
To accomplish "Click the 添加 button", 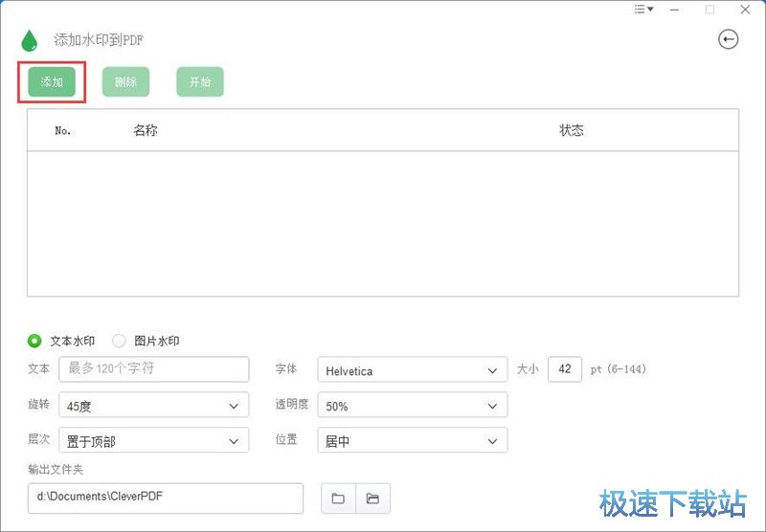I will pyautogui.click(x=52, y=82).
